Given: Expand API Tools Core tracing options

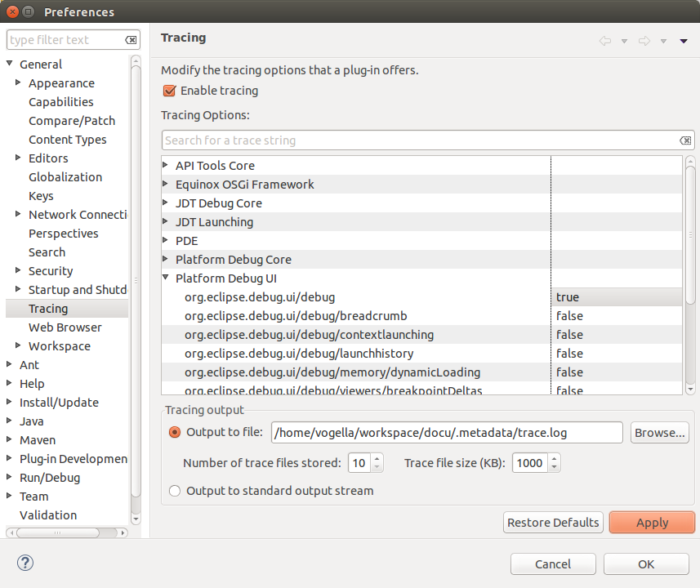Looking at the screenshot, I should click(x=165, y=165).
